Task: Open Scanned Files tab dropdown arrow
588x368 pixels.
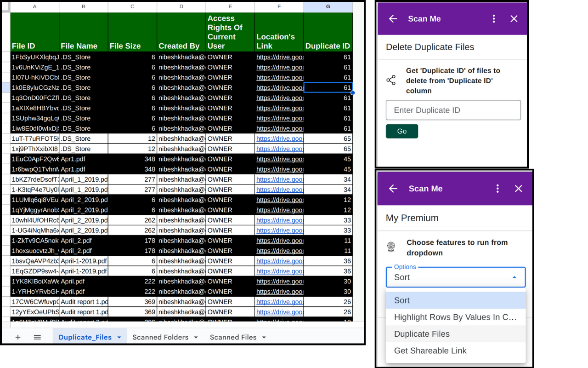Action: 264,337
